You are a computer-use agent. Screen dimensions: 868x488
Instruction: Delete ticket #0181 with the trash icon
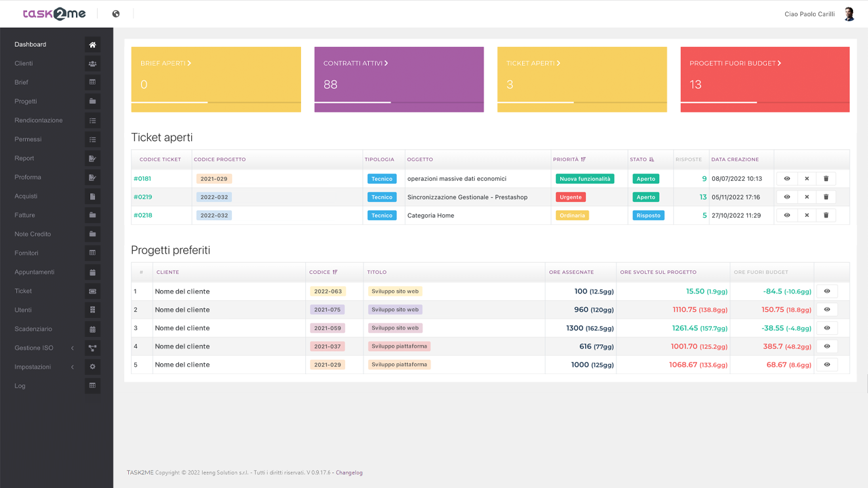click(826, 179)
